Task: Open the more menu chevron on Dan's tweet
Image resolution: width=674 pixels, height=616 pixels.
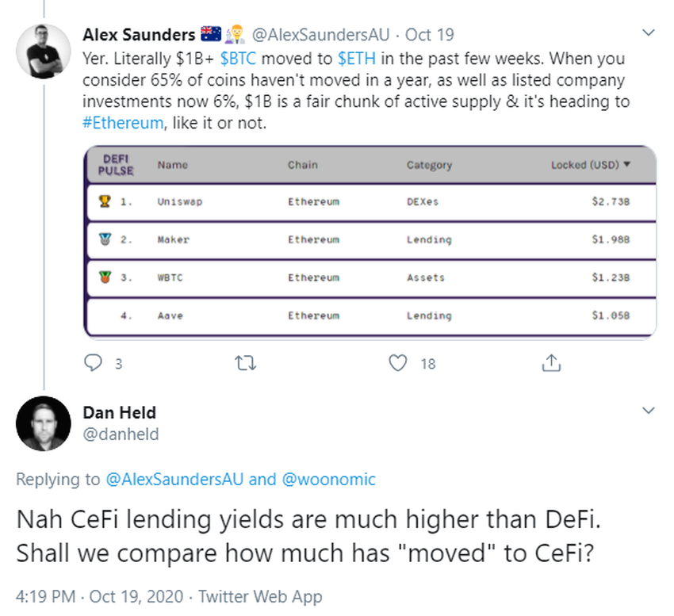Action: (648, 411)
